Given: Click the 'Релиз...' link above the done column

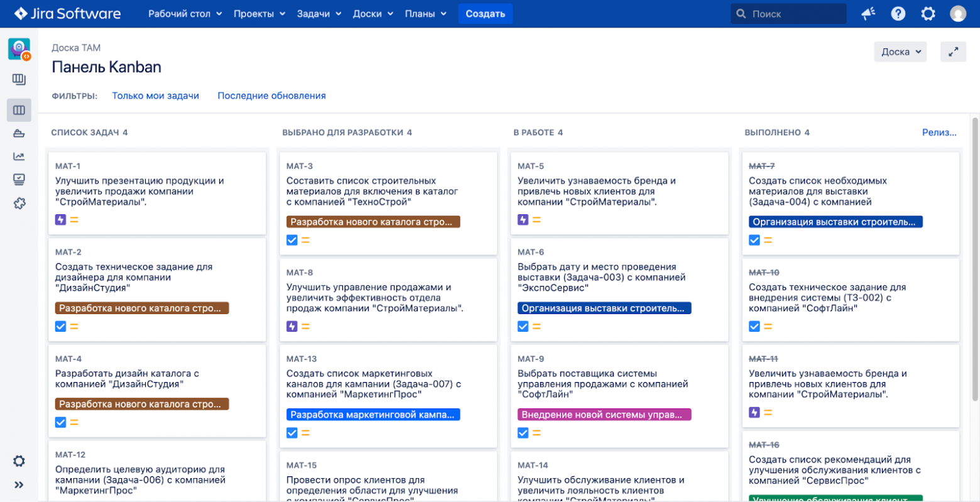Looking at the screenshot, I should [939, 132].
